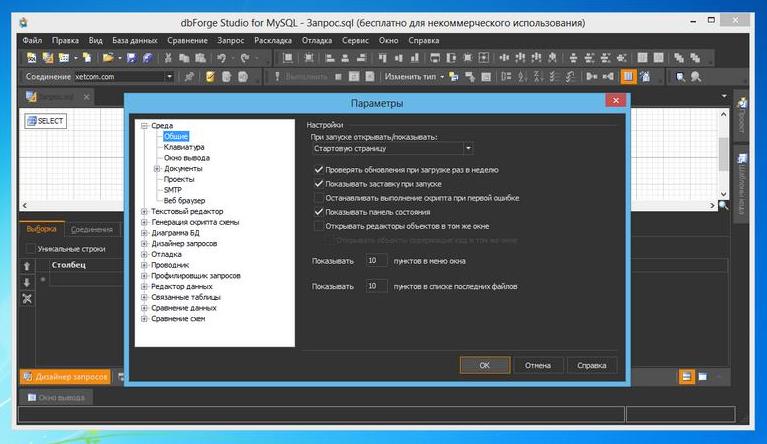Click the cut scissors icon

click(168, 58)
